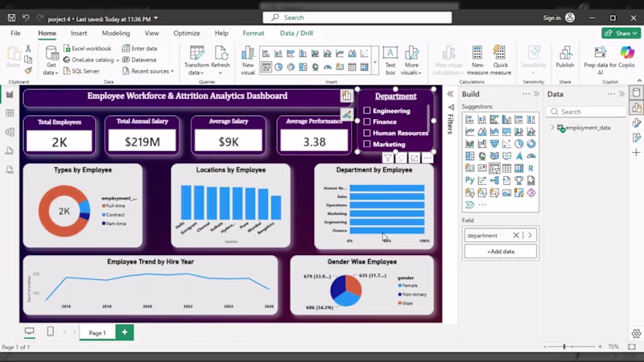
Task: Open the Copilot button
Action: tap(627, 57)
